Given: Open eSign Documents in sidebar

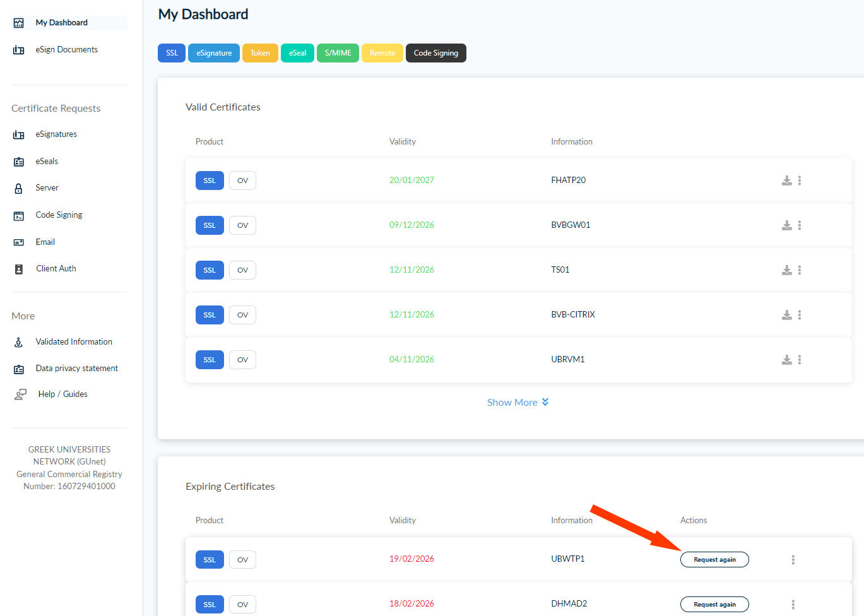Looking at the screenshot, I should (66, 50).
